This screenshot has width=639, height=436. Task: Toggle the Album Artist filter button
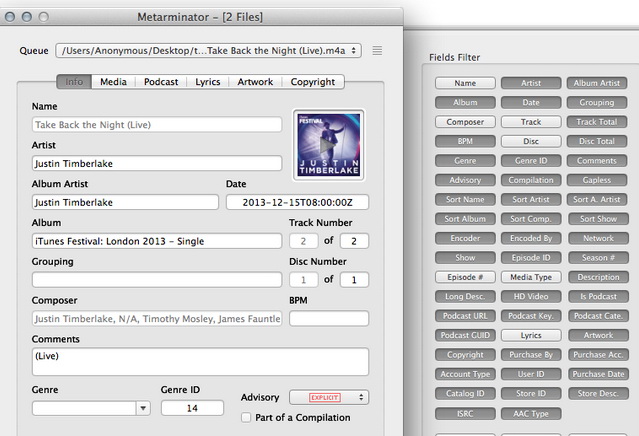click(x=597, y=83)
